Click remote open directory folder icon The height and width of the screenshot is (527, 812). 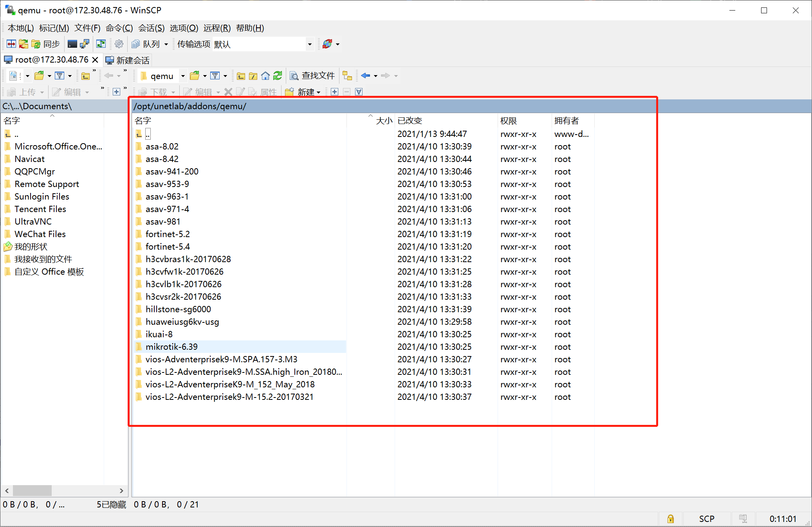pos(195,76)
